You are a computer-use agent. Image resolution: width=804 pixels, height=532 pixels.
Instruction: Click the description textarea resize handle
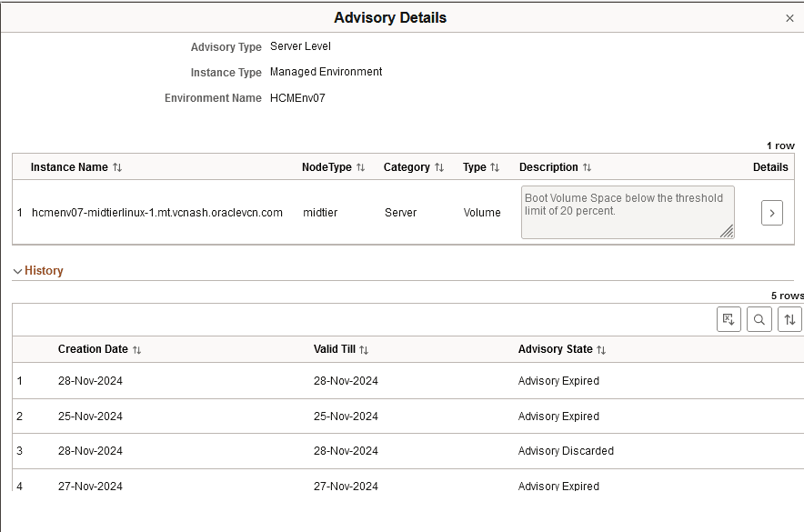coord(728,230)
